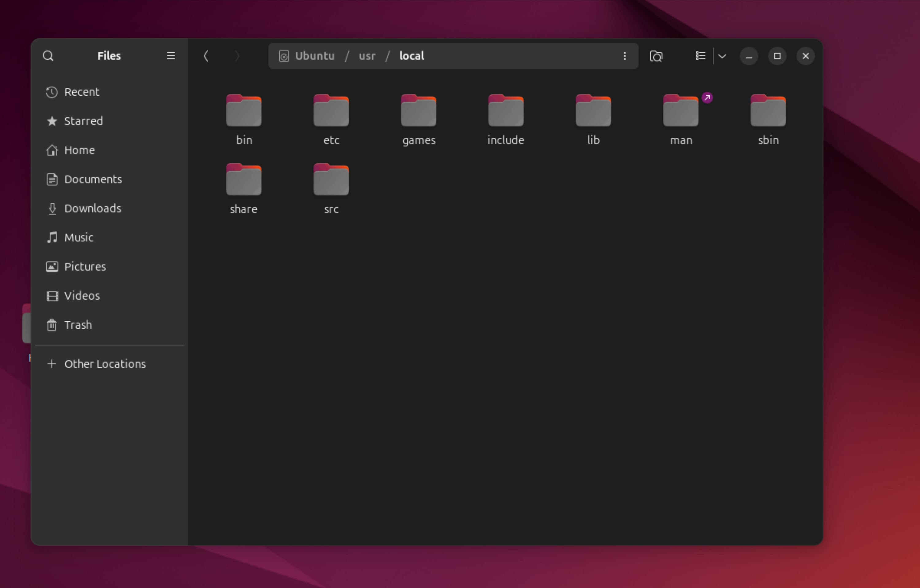The height and width of the screenshot is (588, 920).
Task: Click the Ubuntu breadcrumb in path bar
Action: tap(314, 56)
